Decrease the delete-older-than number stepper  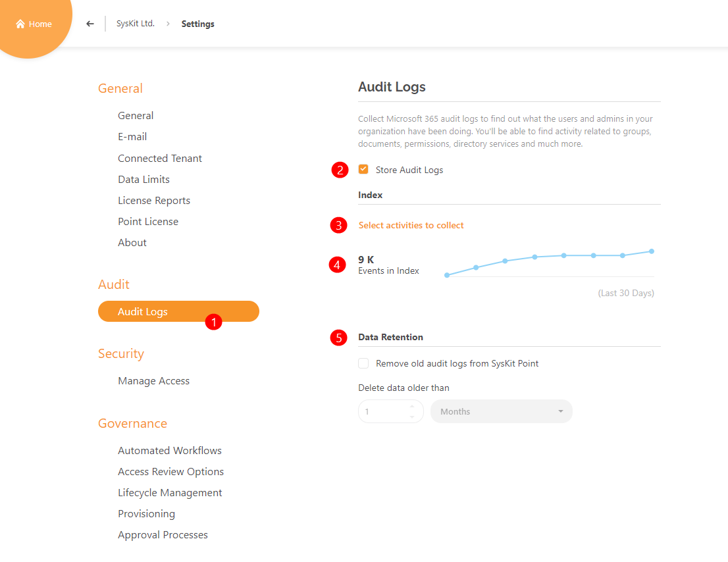[412, 417]
